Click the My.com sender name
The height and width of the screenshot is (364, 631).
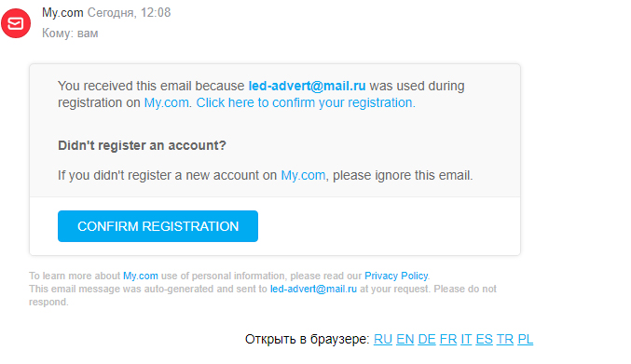point(62,13)
